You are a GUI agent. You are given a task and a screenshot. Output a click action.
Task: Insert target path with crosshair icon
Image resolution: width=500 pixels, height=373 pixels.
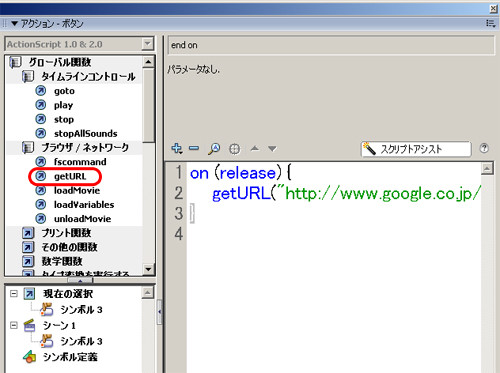coord(234,149)
